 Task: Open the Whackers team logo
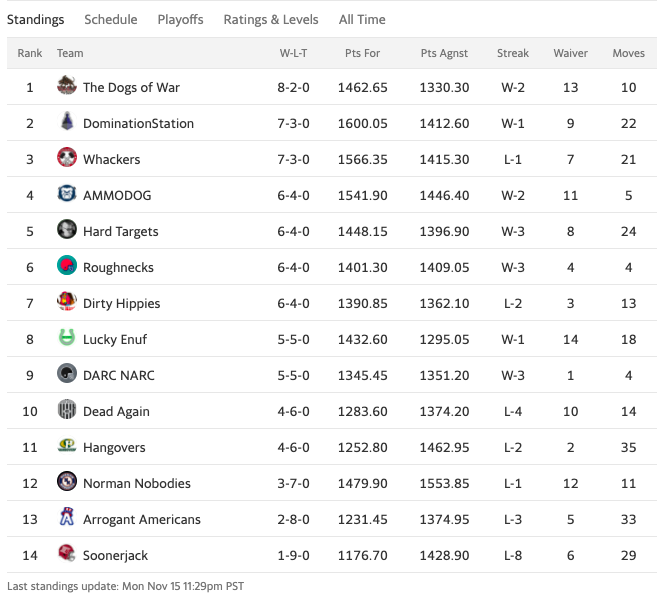[67, 158]
